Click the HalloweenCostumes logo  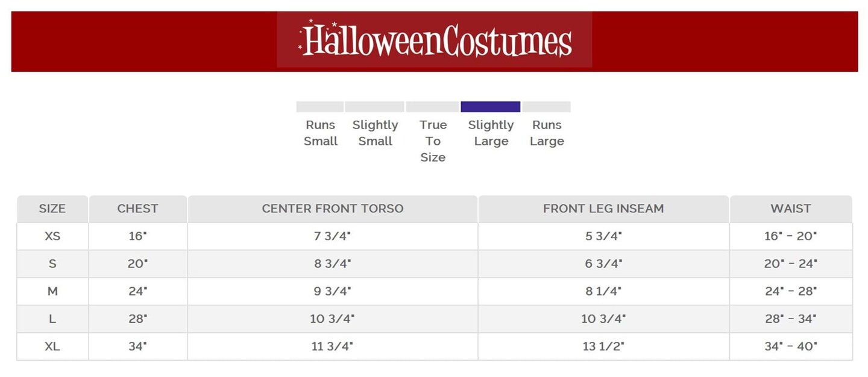click(x=435, y=40)
